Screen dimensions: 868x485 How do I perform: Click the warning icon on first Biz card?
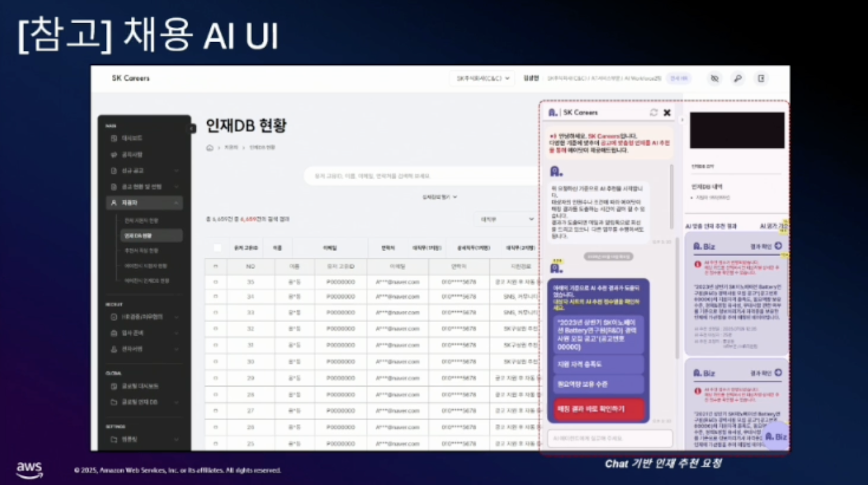(698, 264)
